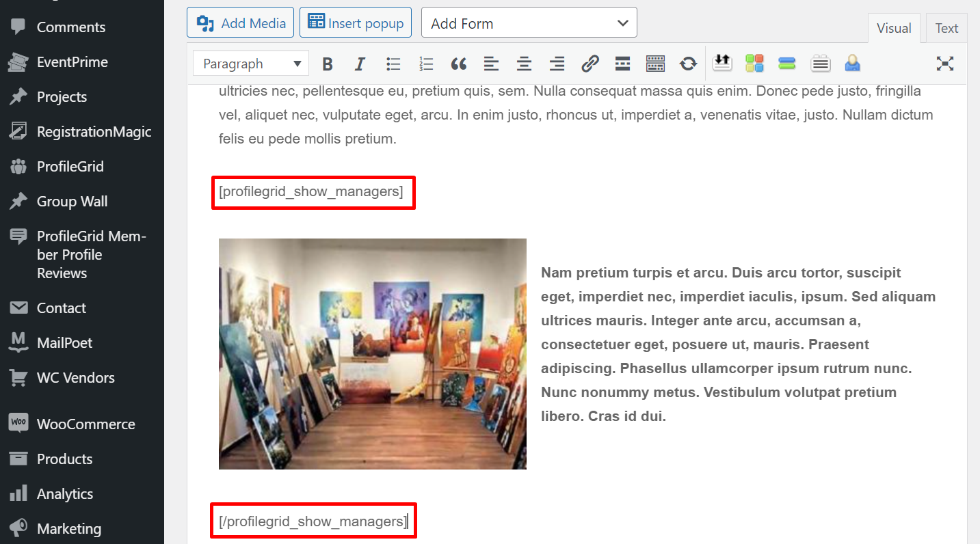The width and height of the screenshot is (980, 544).
Task: Insert a numbered list
Action: 426,64
